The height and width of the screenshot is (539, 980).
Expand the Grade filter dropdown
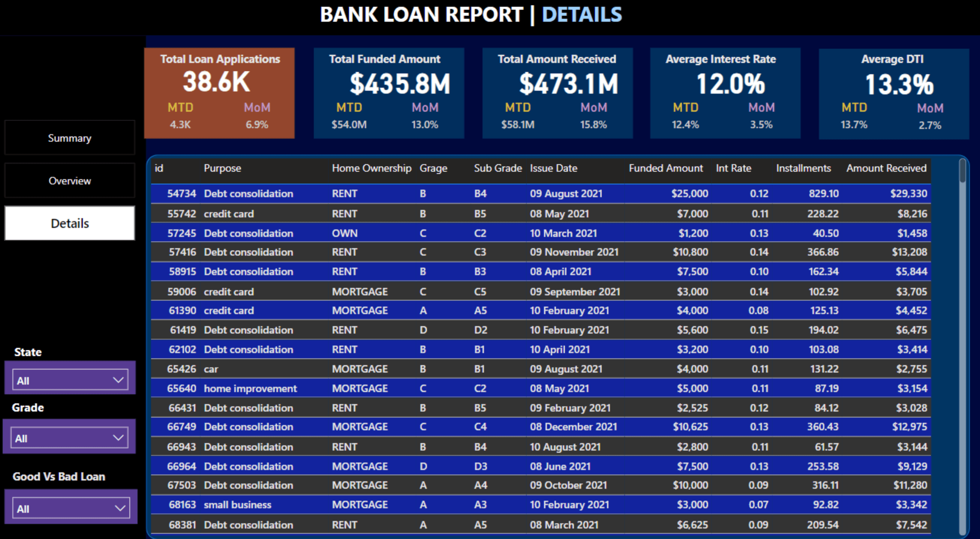[x=70, y=438]
